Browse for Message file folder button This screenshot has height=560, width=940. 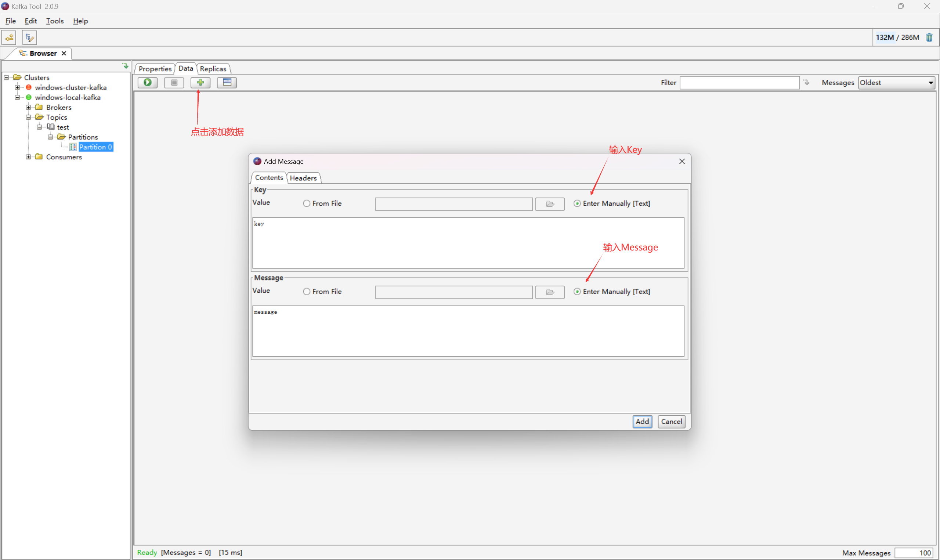tap(550, 292)
